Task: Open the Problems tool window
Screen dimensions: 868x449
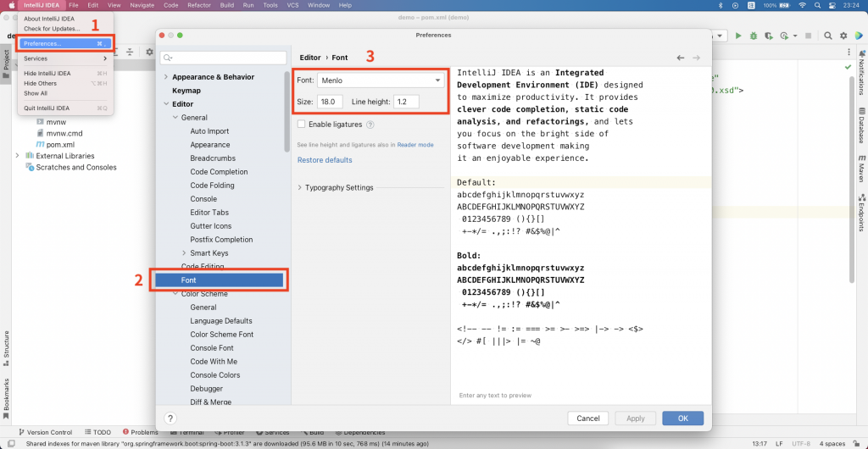Action: tap(141, 432)
